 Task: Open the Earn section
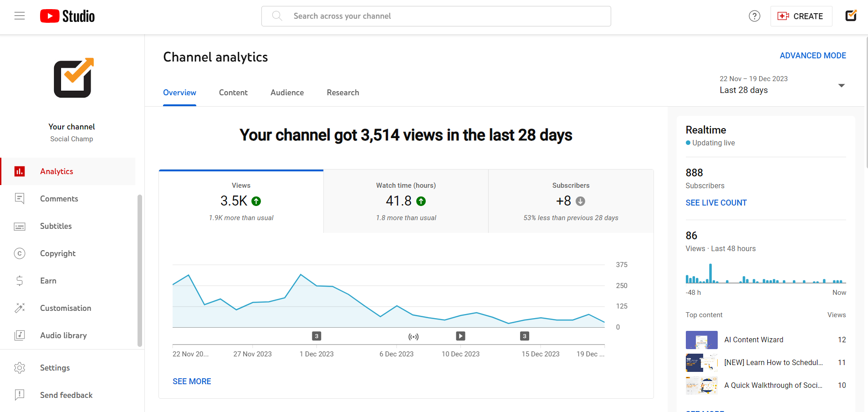(x=48, y=280)
